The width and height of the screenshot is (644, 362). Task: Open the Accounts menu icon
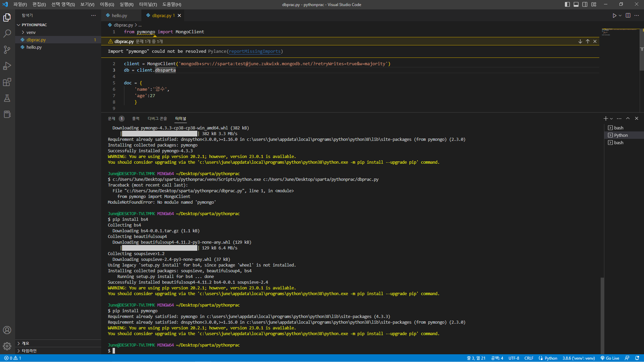point(7,330)
